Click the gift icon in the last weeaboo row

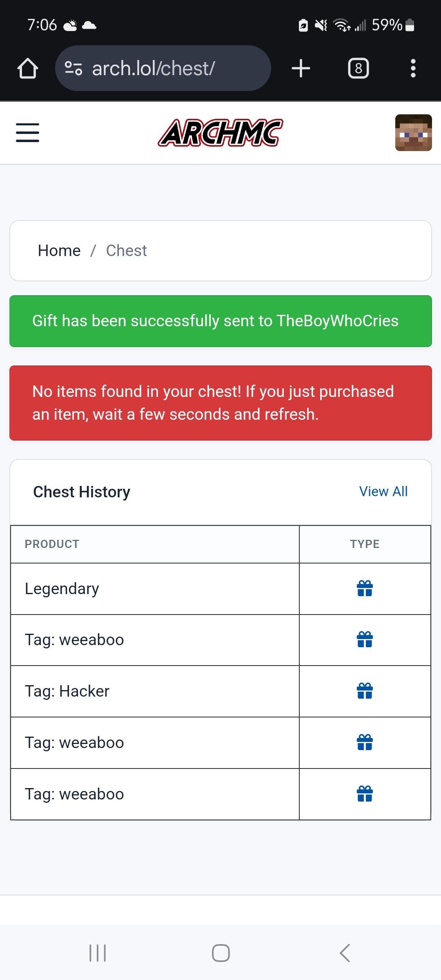coord(365,794)
